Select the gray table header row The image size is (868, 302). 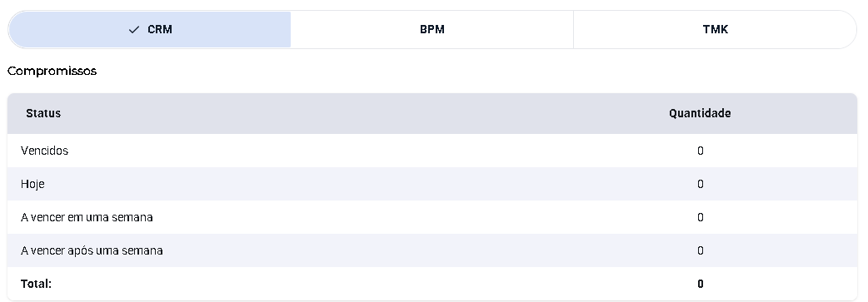432,113
